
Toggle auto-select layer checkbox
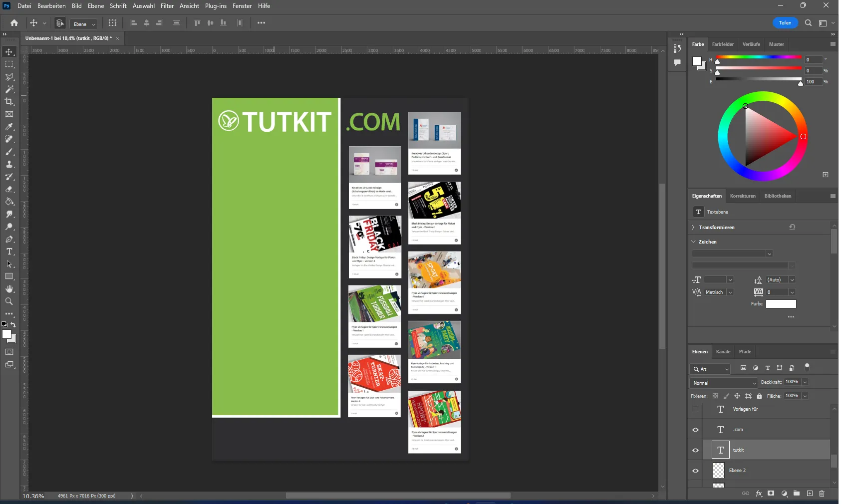pos(59,23)
